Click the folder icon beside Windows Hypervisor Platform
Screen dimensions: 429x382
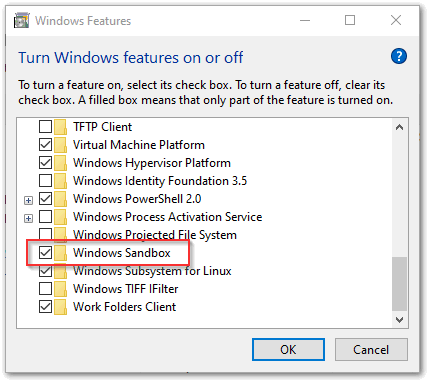[60, 163]
